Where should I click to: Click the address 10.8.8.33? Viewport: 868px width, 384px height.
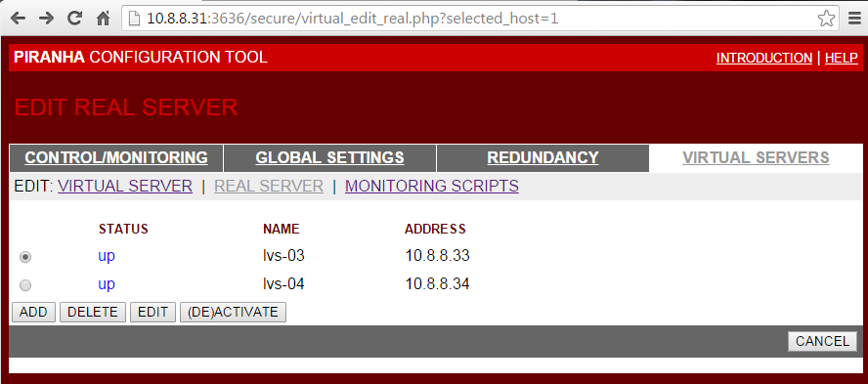[437, 256]
